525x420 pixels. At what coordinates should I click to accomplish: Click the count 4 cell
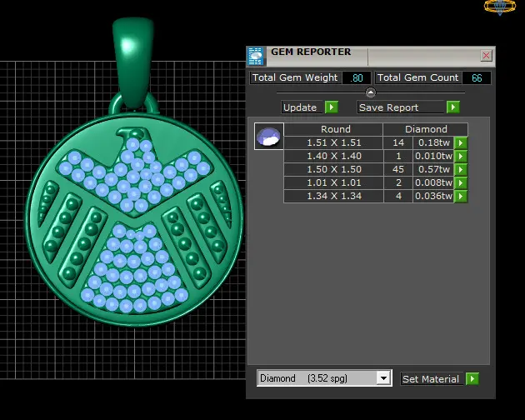(398, 197)
